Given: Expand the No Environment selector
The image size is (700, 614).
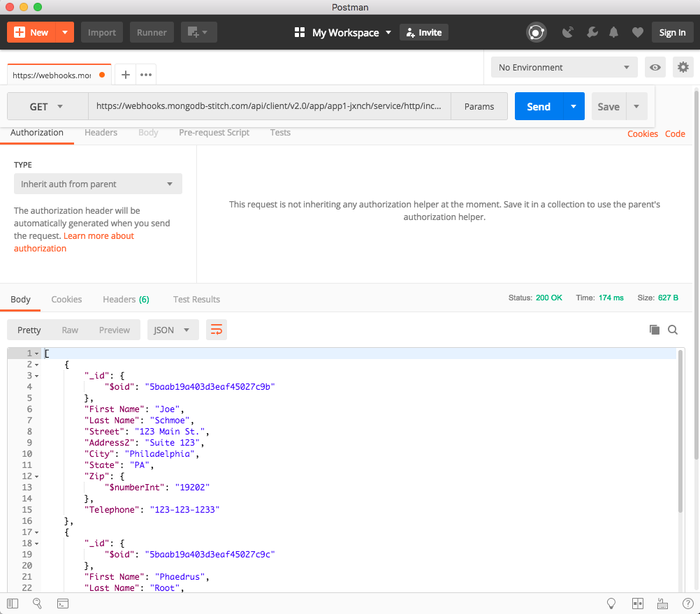Looking at the screenshot, I should coord(563,67).
